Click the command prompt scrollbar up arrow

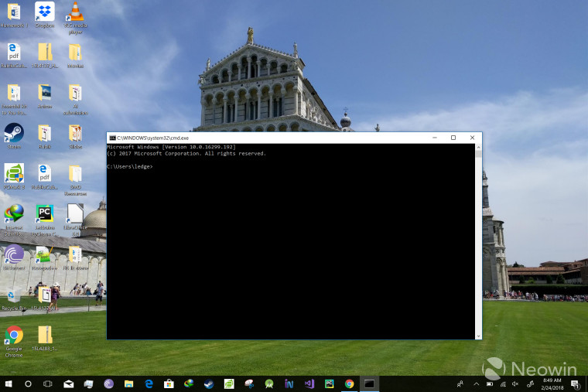478,148
